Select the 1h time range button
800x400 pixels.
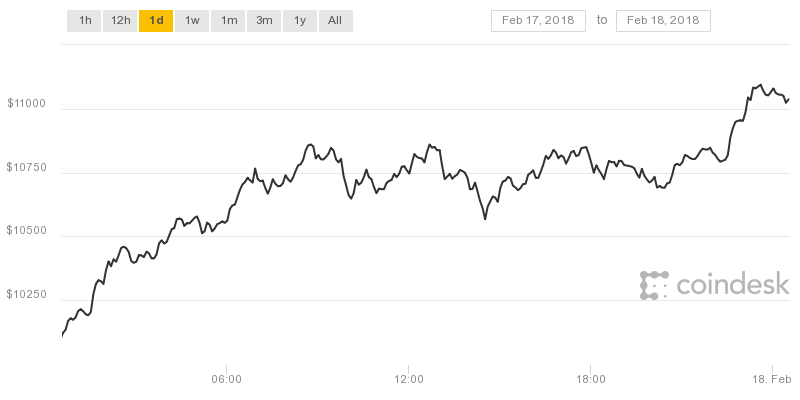(x=85, y=21)
